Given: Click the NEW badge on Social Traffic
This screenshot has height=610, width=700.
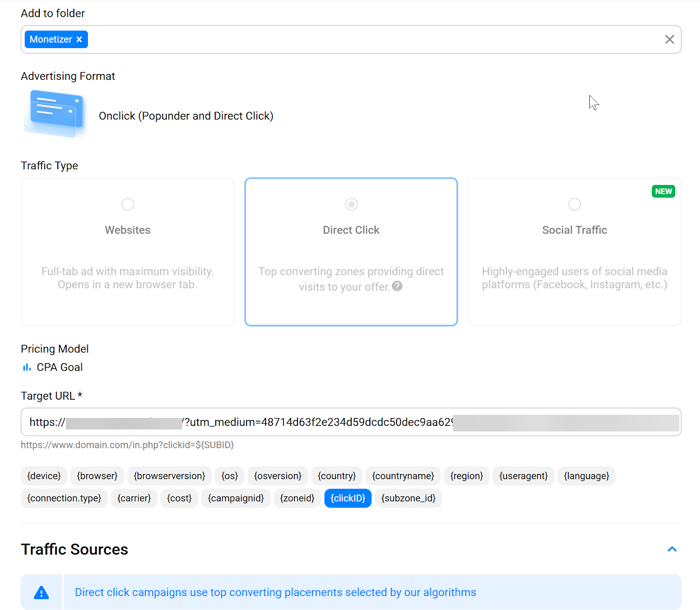Looking at the screenshot, I should 663,192.
